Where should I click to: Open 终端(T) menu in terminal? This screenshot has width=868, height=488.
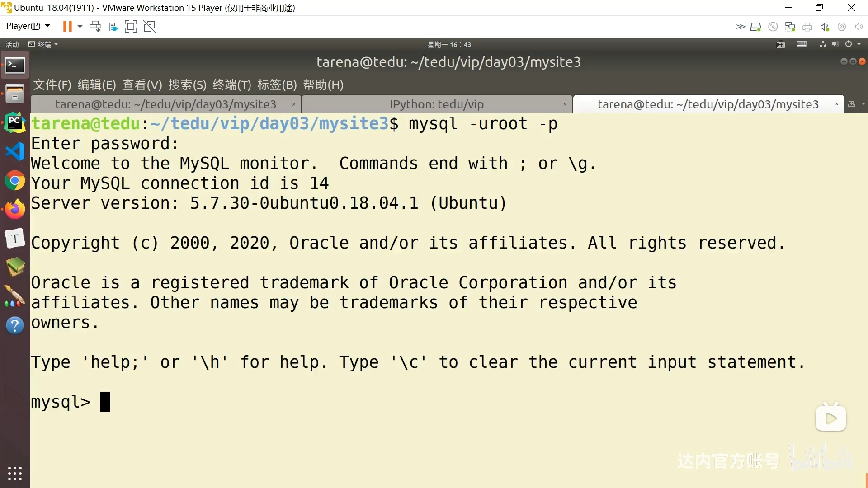pos(232,85)
